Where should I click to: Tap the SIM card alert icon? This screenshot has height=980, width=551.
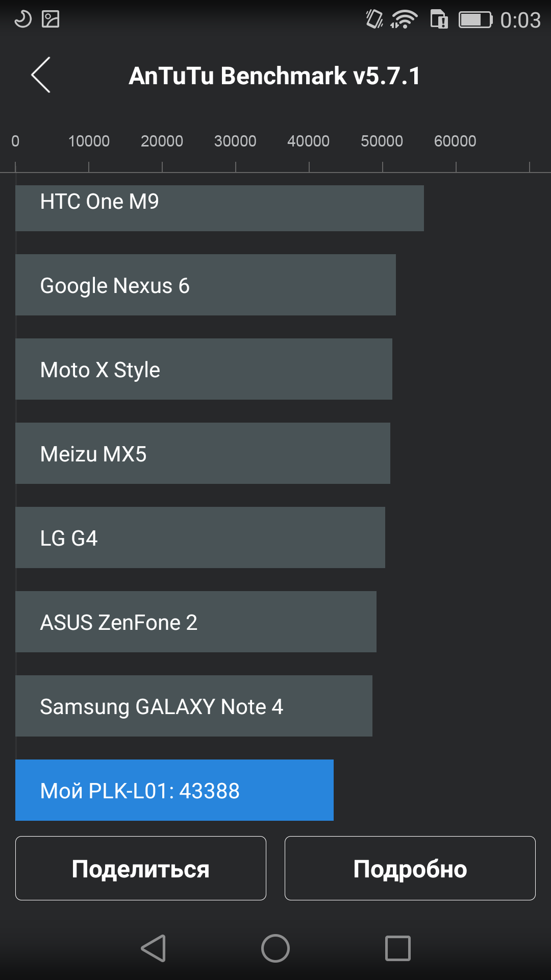(439, 19)
